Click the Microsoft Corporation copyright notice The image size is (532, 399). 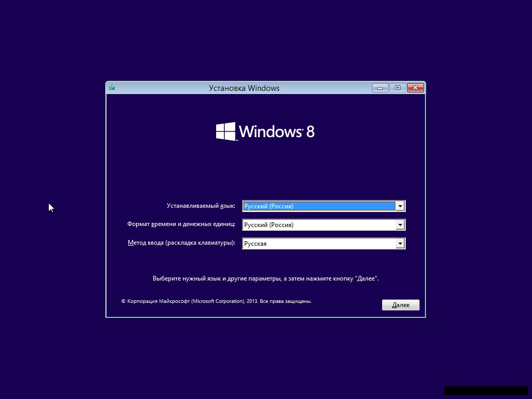coord(216,301)
